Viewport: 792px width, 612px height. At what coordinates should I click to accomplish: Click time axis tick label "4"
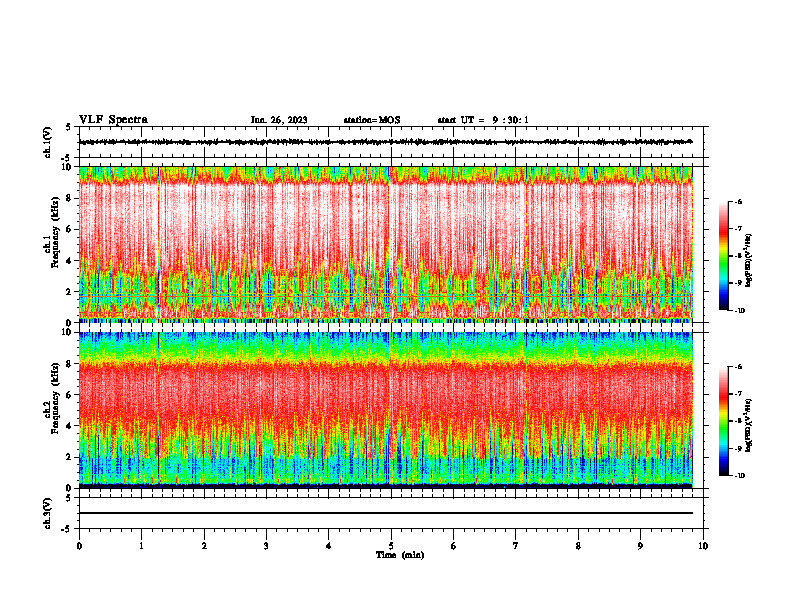point(329,546)
